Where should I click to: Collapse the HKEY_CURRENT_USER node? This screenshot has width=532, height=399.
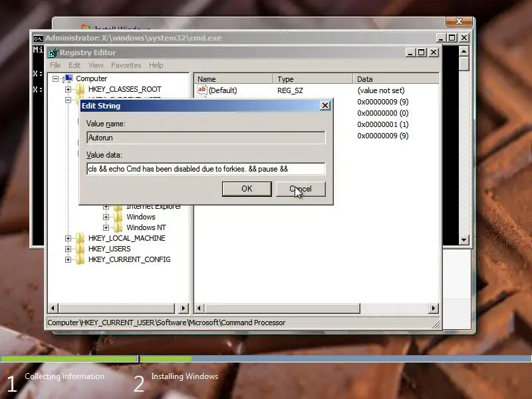[x=68, y=100]
